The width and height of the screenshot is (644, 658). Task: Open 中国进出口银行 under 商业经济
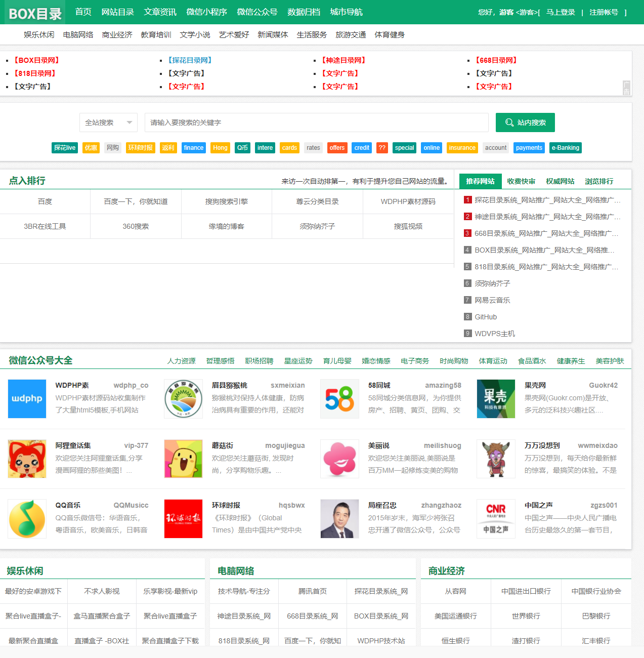[526, 591]
